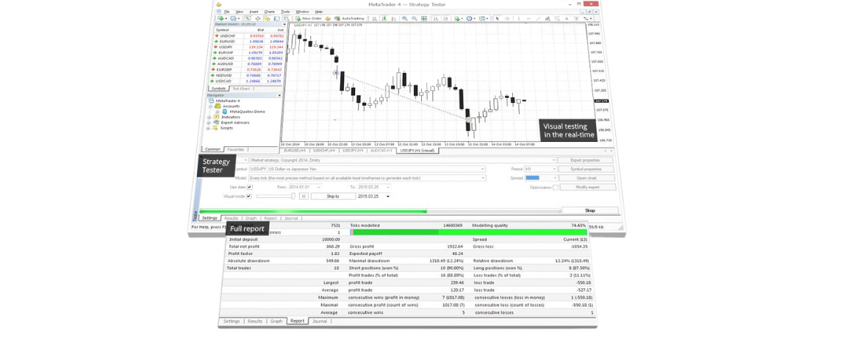Open the Insert menu
Viewport: 868px width, 347px height.
click(254, 12)
